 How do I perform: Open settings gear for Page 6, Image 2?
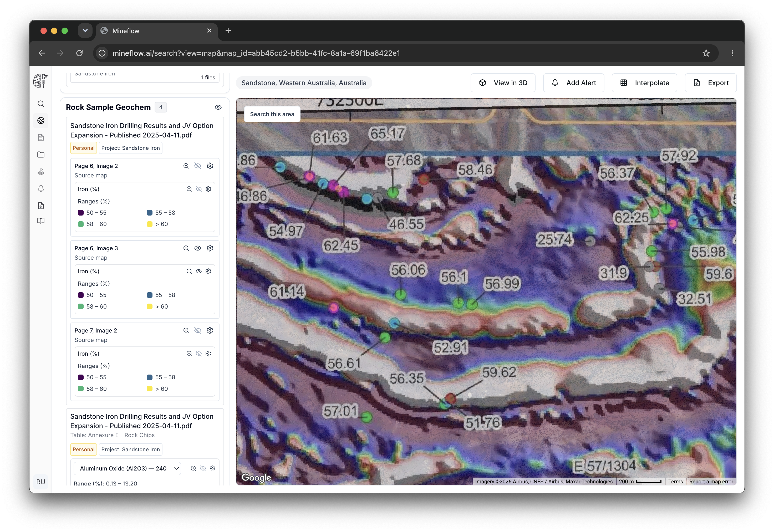[210, 166]
